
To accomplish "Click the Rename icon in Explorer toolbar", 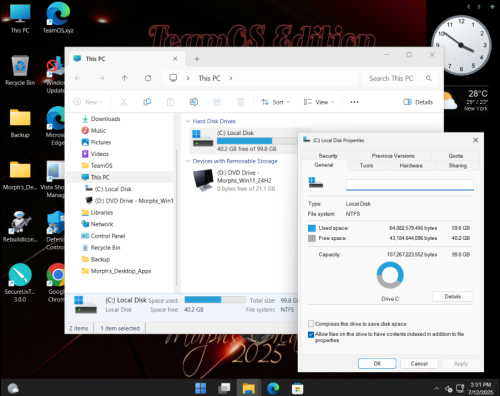I will (x=194, y=102).
